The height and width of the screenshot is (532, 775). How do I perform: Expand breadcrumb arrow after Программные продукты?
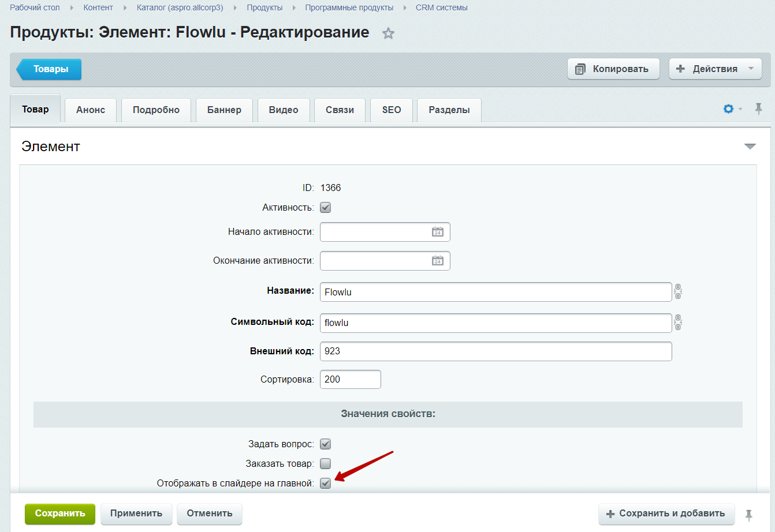pyautogui.click(x=405, y=8)
